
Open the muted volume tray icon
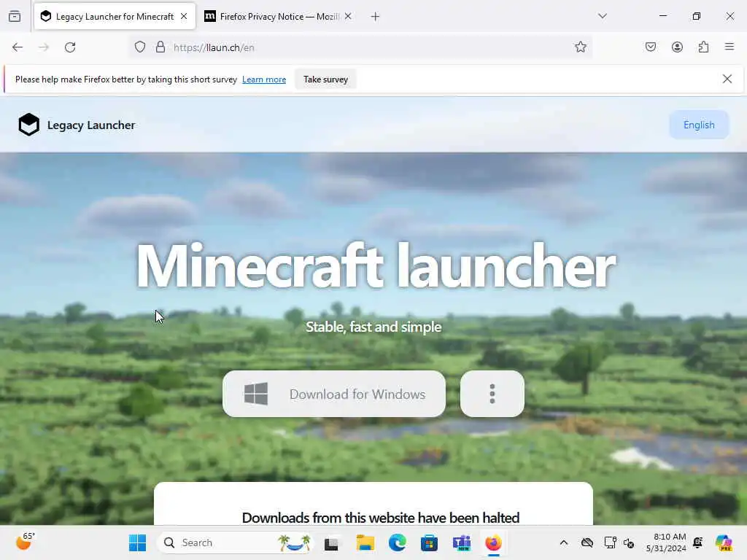pos(629,542)
